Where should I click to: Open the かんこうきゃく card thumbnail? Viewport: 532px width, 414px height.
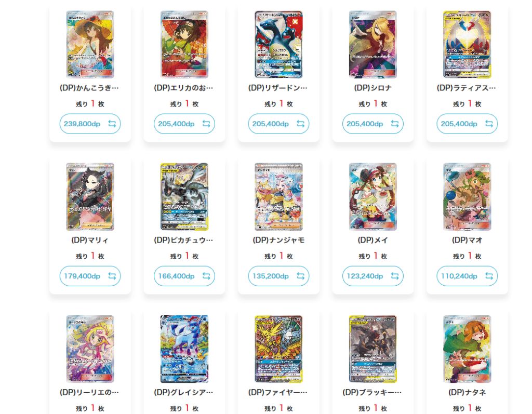90,44
